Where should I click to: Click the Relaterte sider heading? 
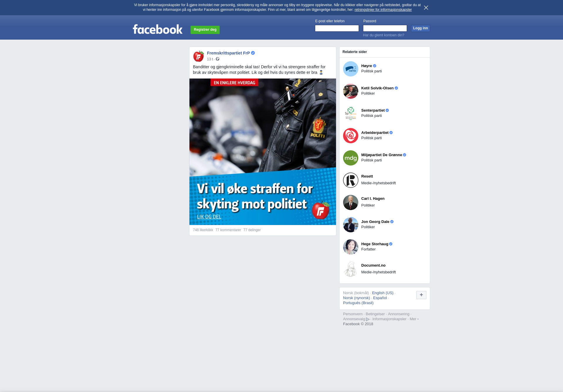355,52
